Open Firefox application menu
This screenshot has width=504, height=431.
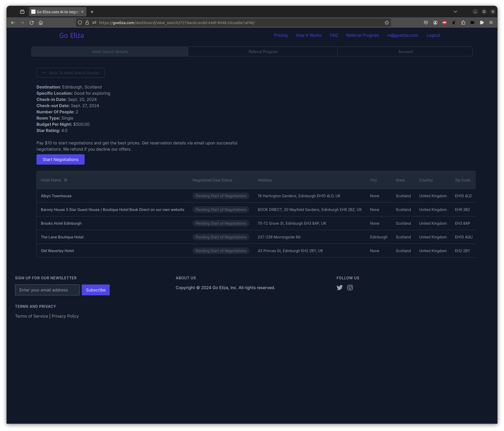(491, 23)
